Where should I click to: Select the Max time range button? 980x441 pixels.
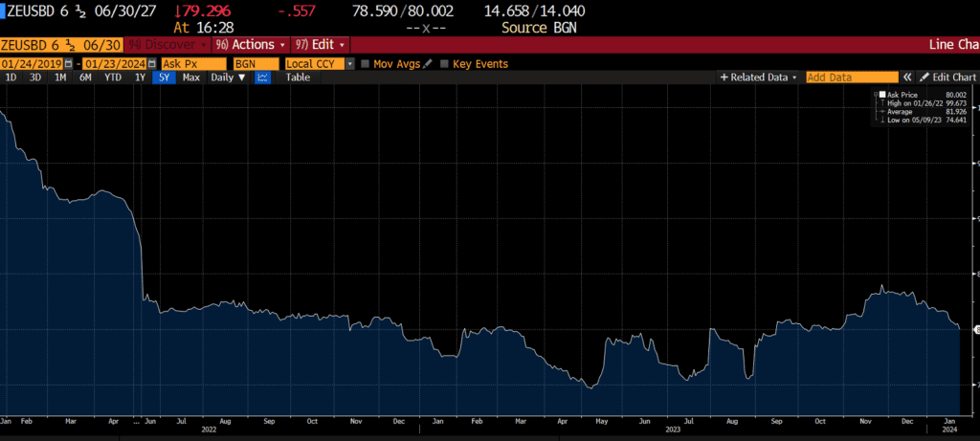(191, 77)
